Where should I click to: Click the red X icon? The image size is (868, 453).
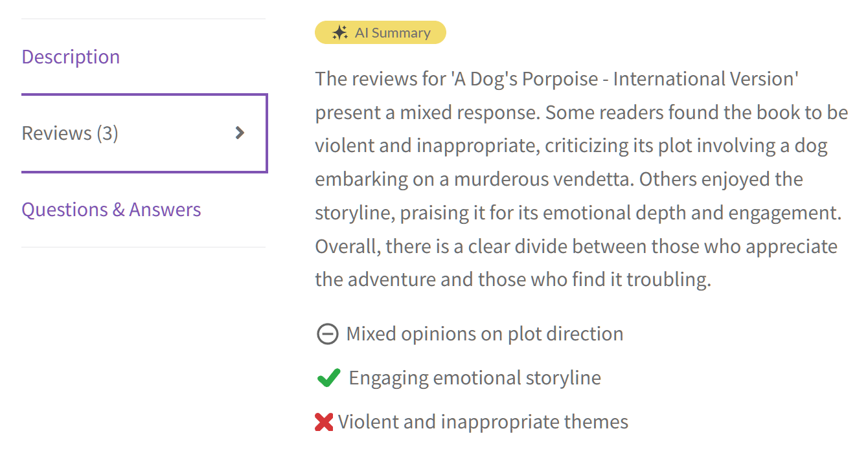point(324,422)
